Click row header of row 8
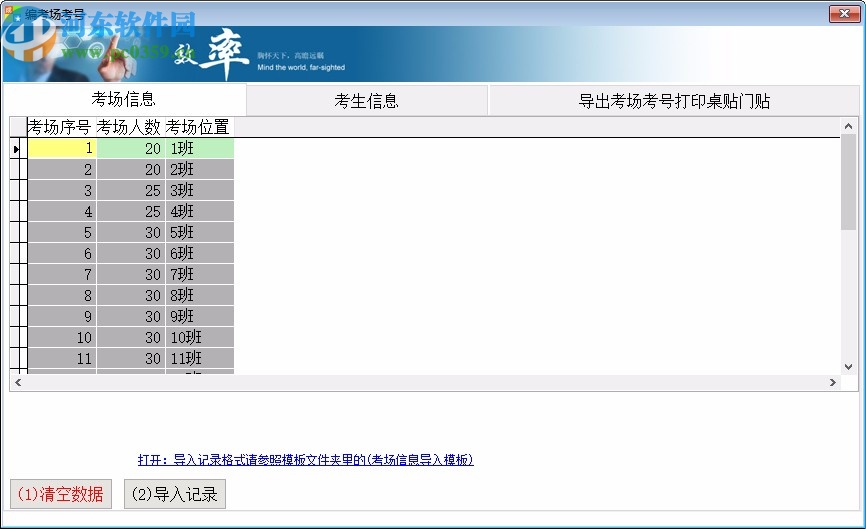 [x=18, y=295]
